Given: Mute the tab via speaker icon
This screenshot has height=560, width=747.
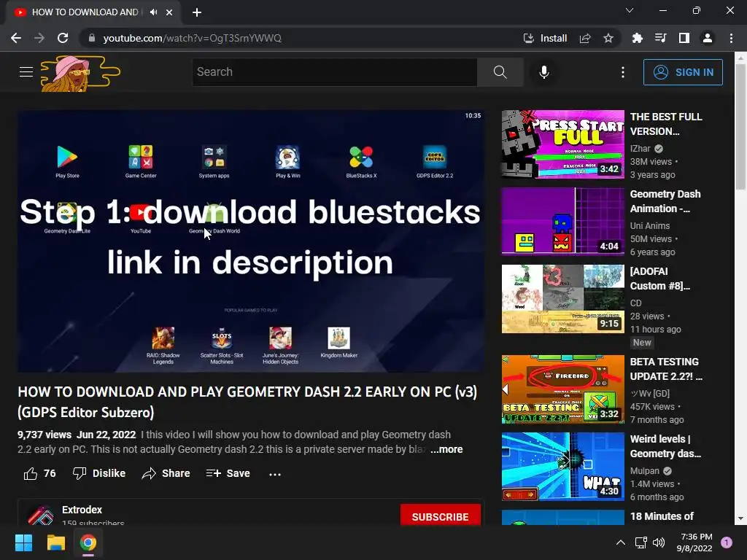Looking at the screenshot, I should pyautogui.click(x=153, y=12).
